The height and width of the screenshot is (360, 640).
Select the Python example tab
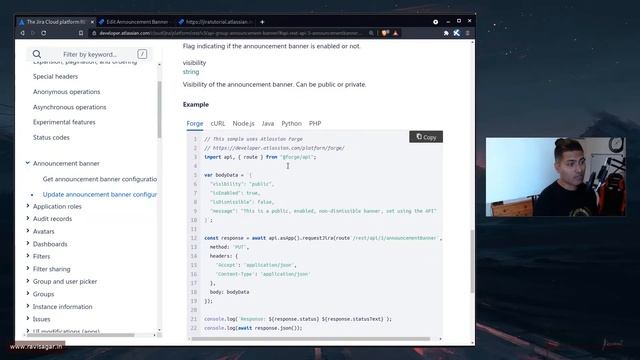point(291,123)
